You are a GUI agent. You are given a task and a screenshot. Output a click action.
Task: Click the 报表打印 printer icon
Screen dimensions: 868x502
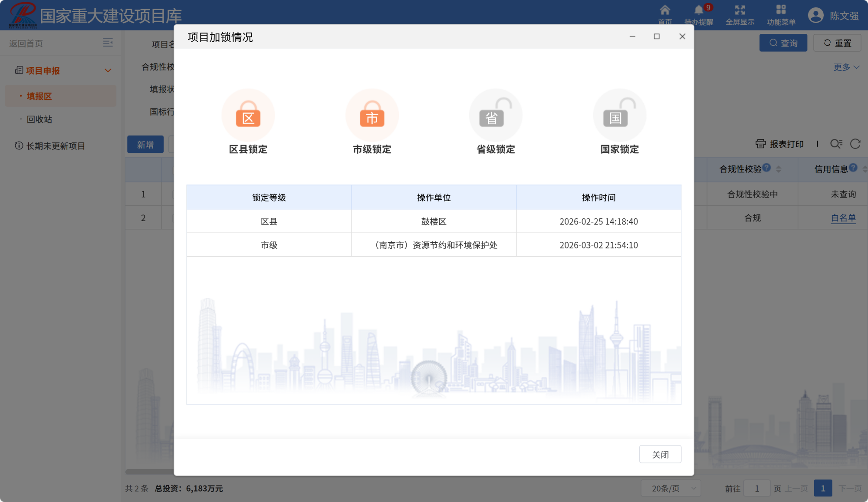point(760,144)
